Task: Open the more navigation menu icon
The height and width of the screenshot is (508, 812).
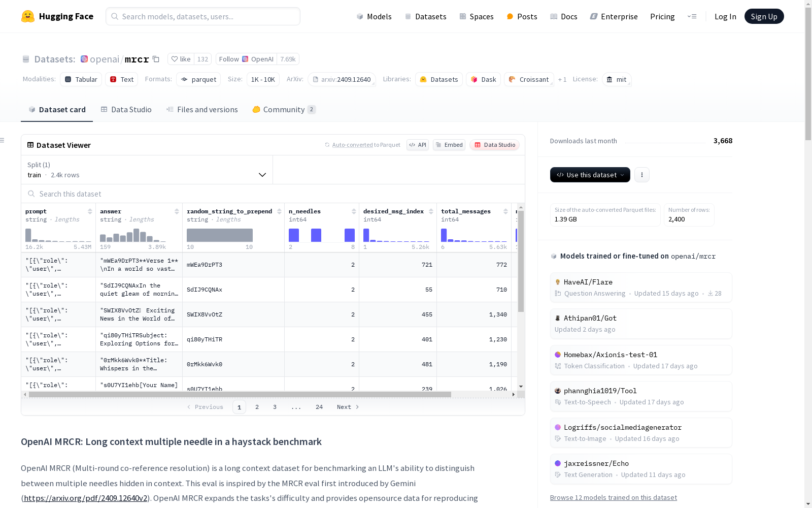Action: (692, 16)
